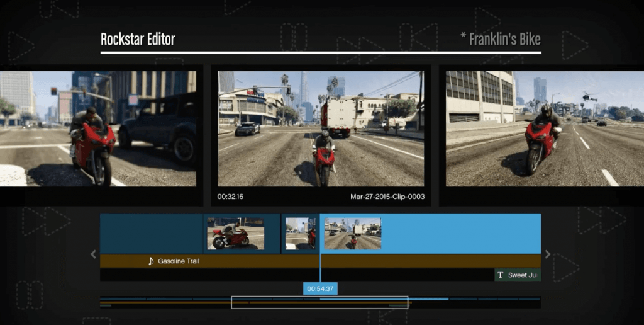Viewport: 644px width, 325px height.
Task: Select the small bike close-up timeline clip
Action: [301, 234]
